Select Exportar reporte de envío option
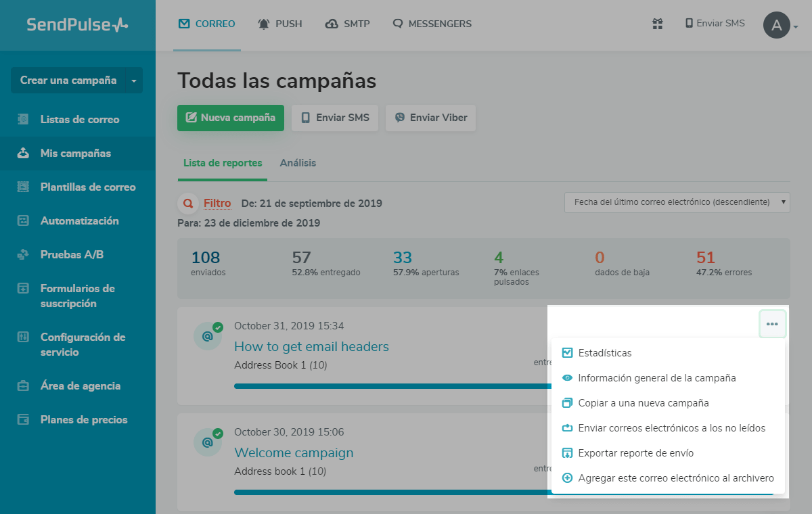 point(635,453)
